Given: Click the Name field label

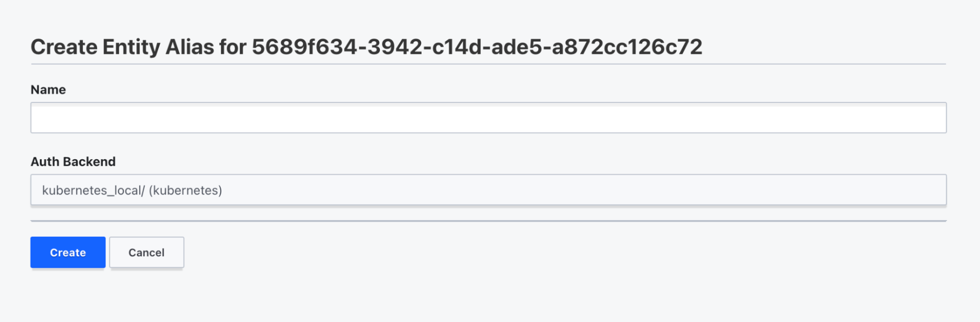Looking at the screenshot, I should pyautogui.click(x=48, y=90).
